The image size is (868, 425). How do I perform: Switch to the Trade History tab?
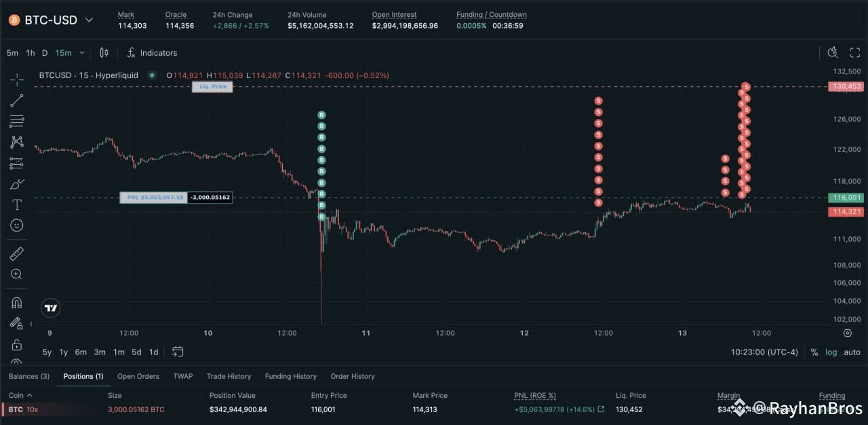point(229,376)
